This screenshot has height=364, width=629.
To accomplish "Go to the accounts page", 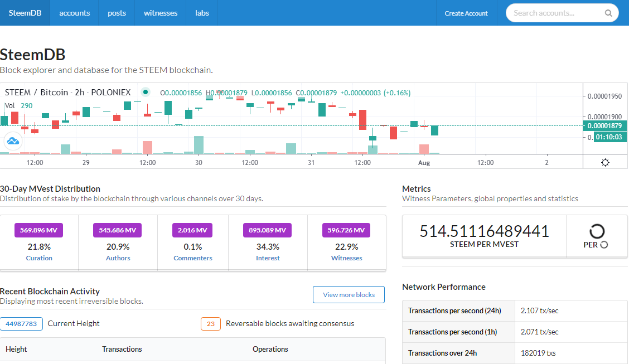I will [75, 13].
